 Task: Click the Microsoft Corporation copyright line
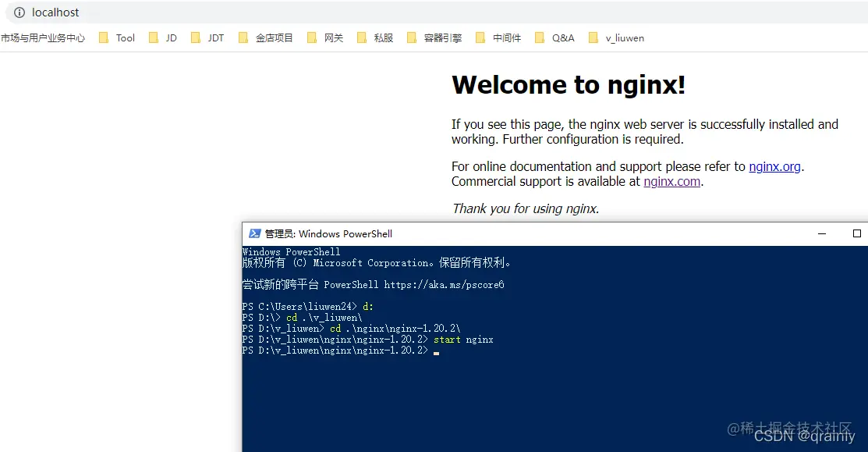pyautogui.click(x=377, y=262)
